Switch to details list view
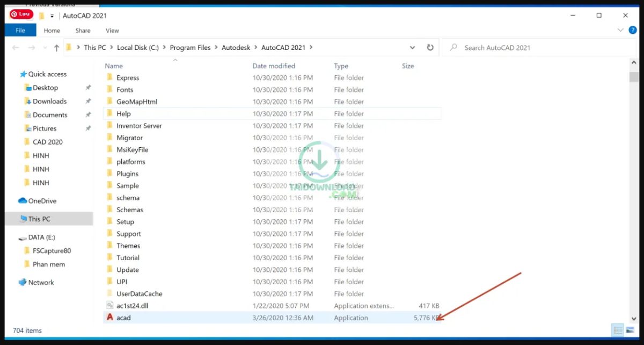 [617, 329]
